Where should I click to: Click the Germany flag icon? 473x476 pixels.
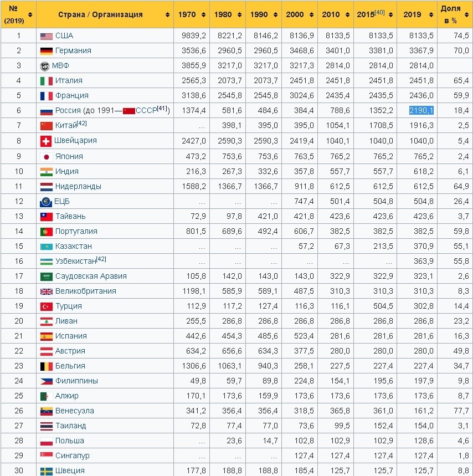click(x=46, y=51)
